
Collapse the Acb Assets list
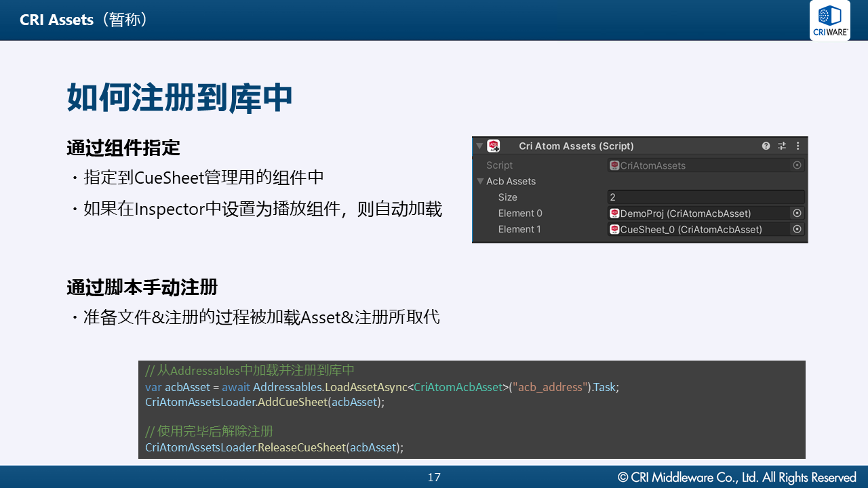point(480,181)
